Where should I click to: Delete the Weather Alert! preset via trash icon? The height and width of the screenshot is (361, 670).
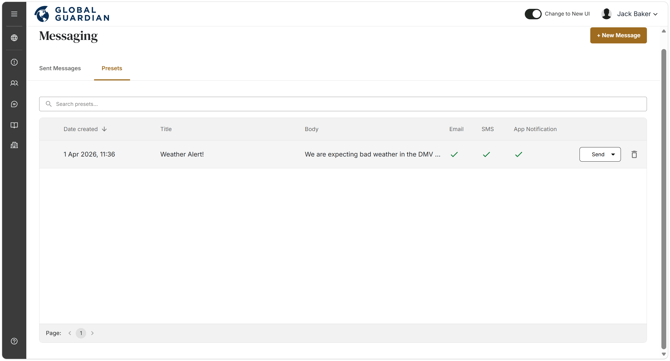634,155
